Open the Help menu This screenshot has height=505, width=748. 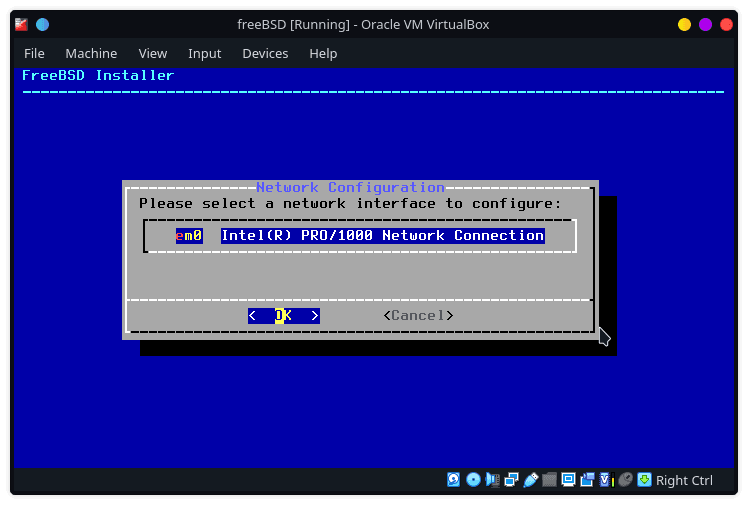tap(323, 53)
